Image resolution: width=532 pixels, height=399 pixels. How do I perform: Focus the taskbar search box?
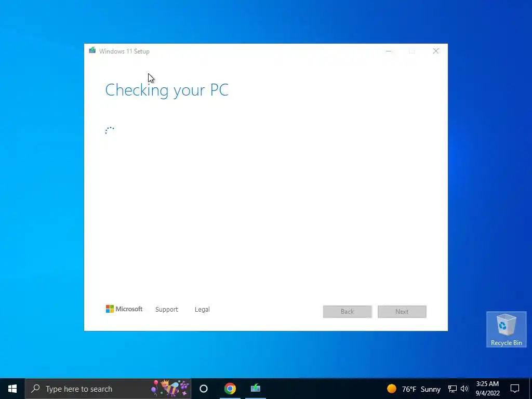pyautogui.click(x=108, y=389)
